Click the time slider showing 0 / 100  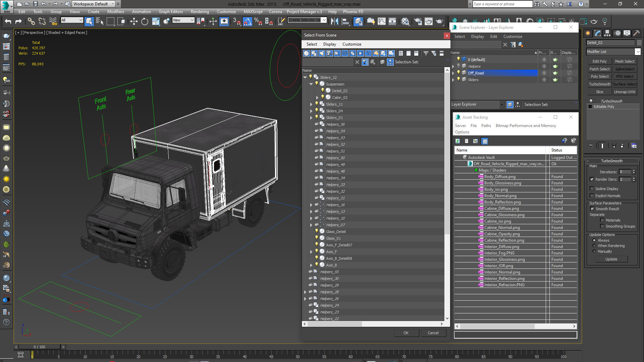click(39, 347)
